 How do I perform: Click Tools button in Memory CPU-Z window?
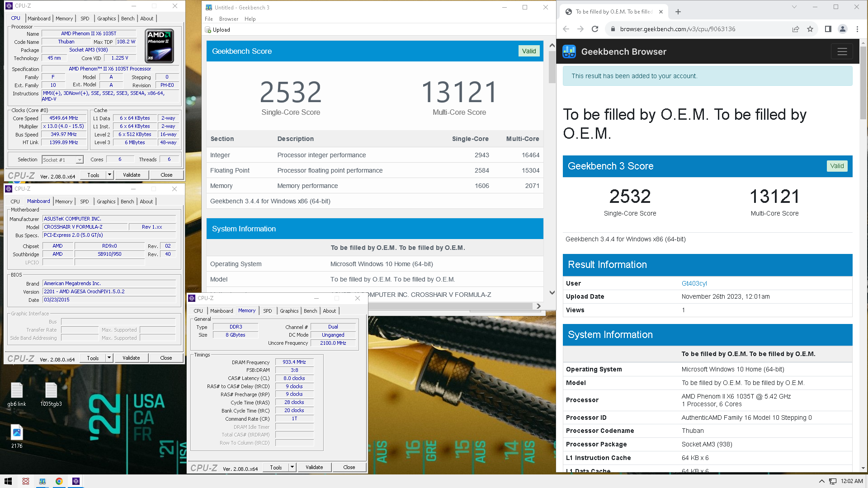[x=276, y=467]
